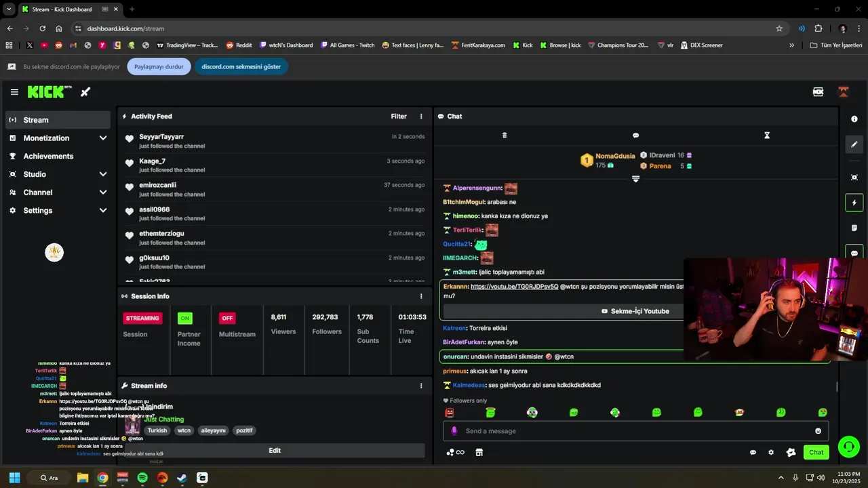Screen dimensions: 868x488
Task: Toggle the Partner Income ON switch
Action: pyautogui.click(x=184, y=318)
